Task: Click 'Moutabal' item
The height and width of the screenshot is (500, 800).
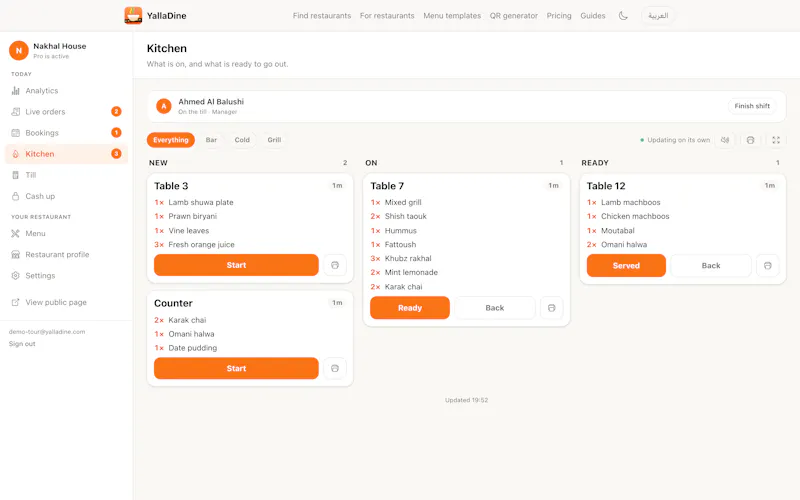Action: (618, 231)
